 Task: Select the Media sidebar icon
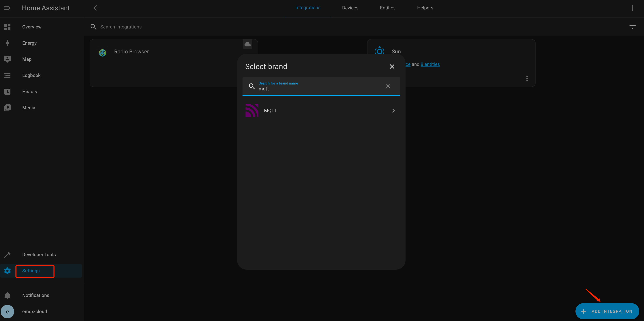(8, 107)
